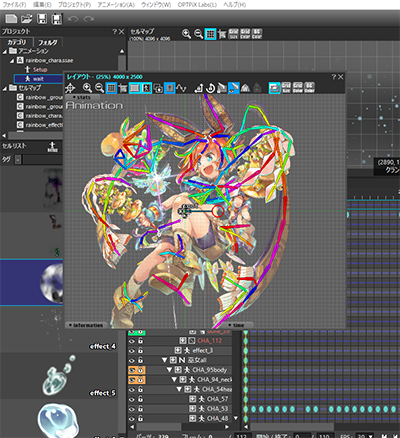Open Grid Size setting in Layout toolbar
The width and height of the screenshot is (400, 438).
(x=286, y=87)
